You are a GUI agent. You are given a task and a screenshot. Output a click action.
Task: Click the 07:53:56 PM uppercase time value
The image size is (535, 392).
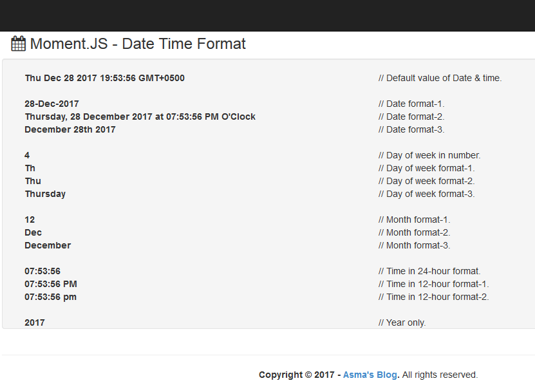point(51,284)
